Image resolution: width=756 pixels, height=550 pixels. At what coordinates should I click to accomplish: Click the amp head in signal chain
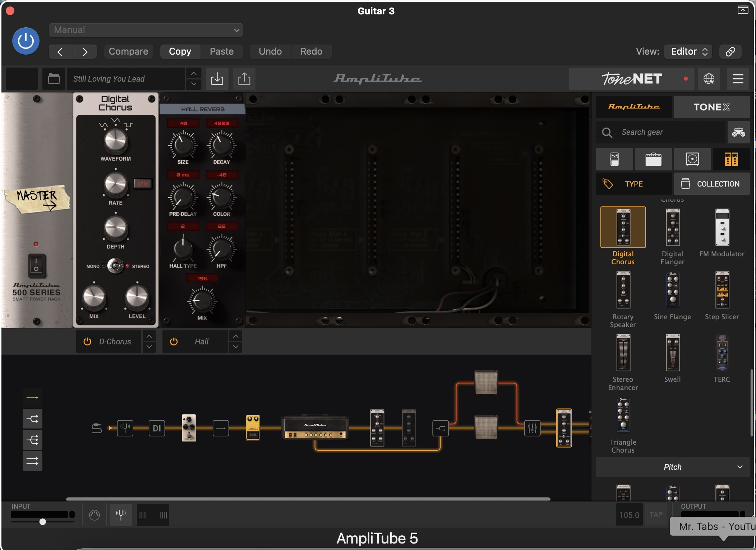tap(315, 428)
